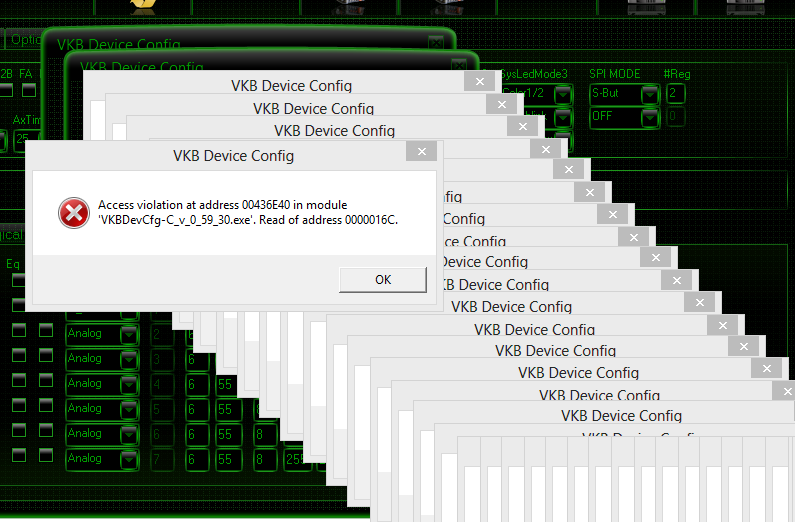Click OK in the access violation dialog
The height and width of the screenshot is (522, 795).
tap(383, 280)
